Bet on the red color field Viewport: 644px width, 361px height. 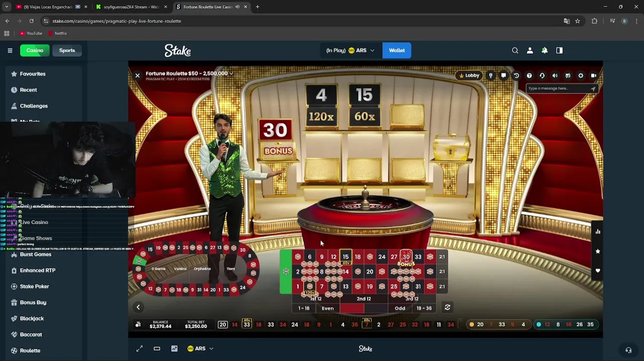352,308
